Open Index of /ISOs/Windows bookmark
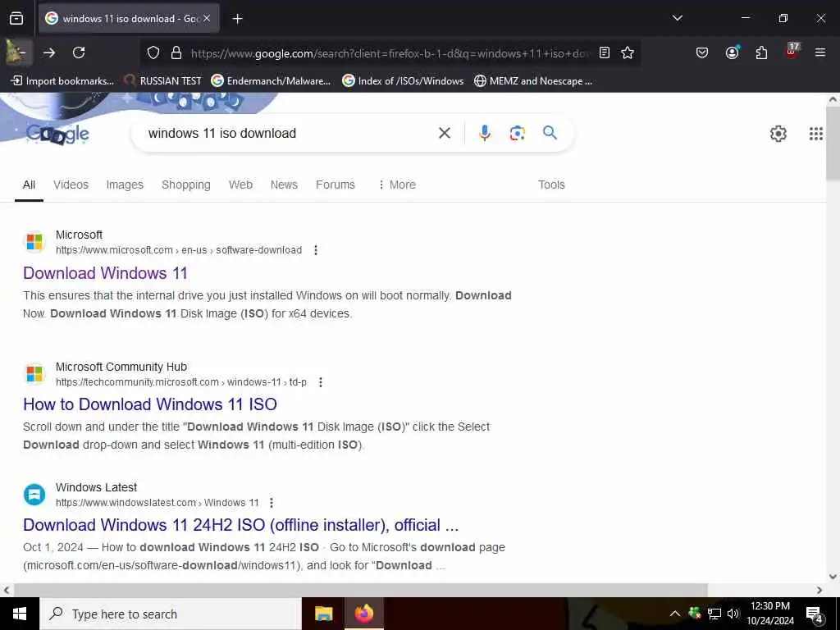Image resolution: width=840 pixels, height=630 pixels. click(x=403, y=81)
